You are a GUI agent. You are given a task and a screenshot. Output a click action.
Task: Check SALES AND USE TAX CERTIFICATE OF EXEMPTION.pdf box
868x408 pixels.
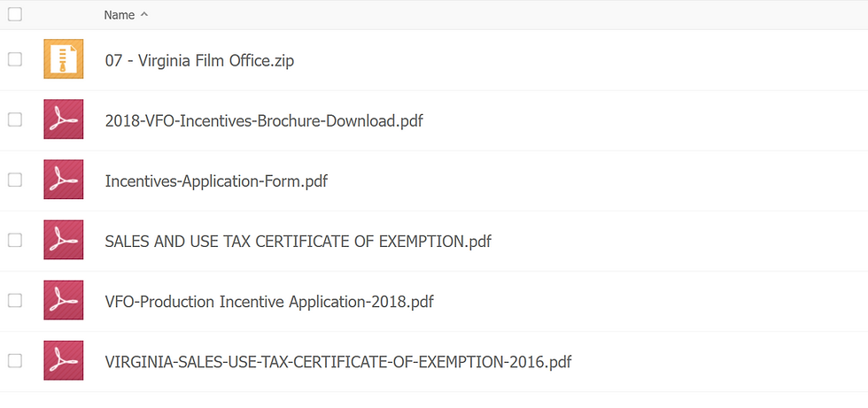(x=15, y=240)
